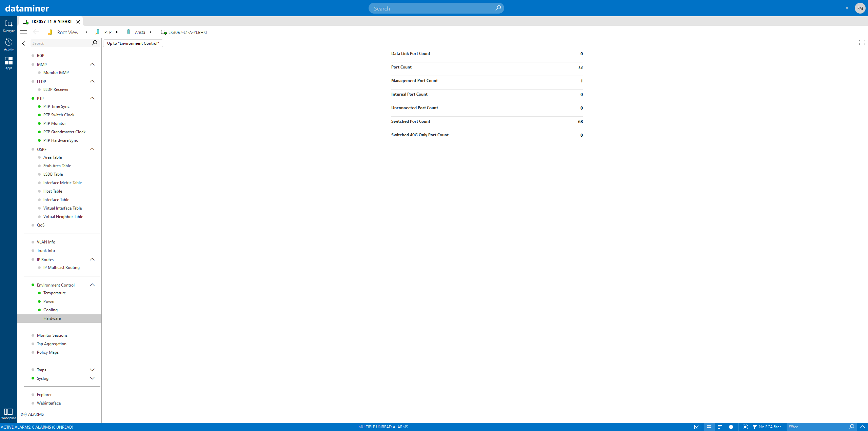Expand the Syslog section
The width and height of the screenshot is (868, 431).
(92, 378)
